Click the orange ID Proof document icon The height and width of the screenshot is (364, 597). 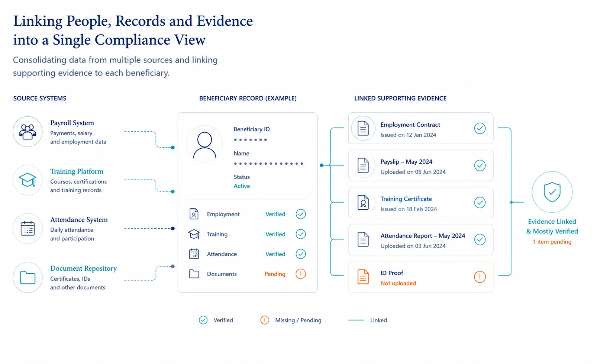click(363, 277)
